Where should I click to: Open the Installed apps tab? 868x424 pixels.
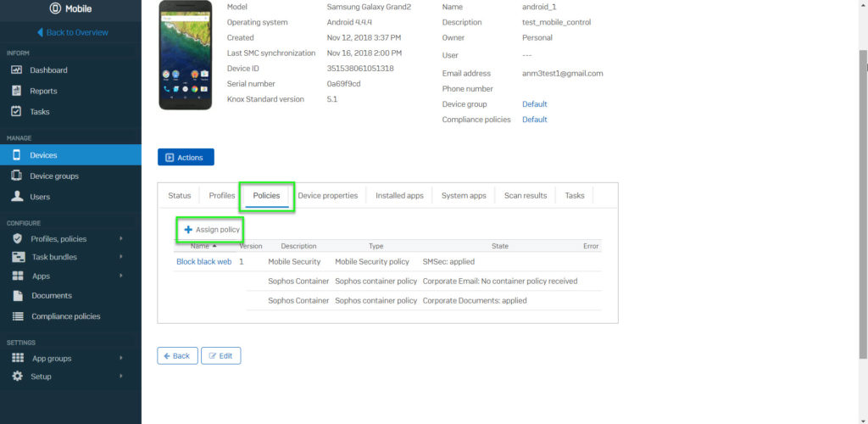point(400,195)
